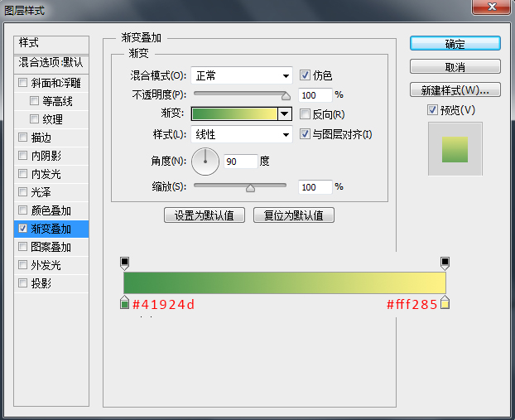Enable the 描边 stroke checkbox
Image resolution: width=515 pixels, height=420 pixels.
pos(22,137)
